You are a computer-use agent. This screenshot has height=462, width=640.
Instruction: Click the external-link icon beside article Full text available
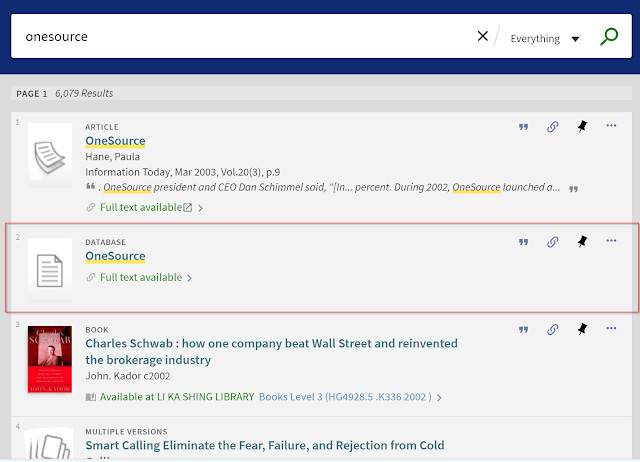coord(188,208)
